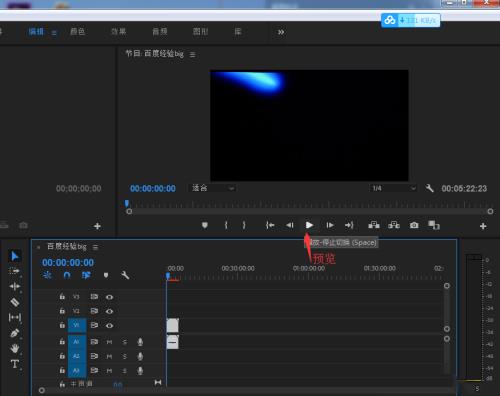500x396 pixels.
Task: Open Program monitor button editor plus
Action: pos(483,226)
